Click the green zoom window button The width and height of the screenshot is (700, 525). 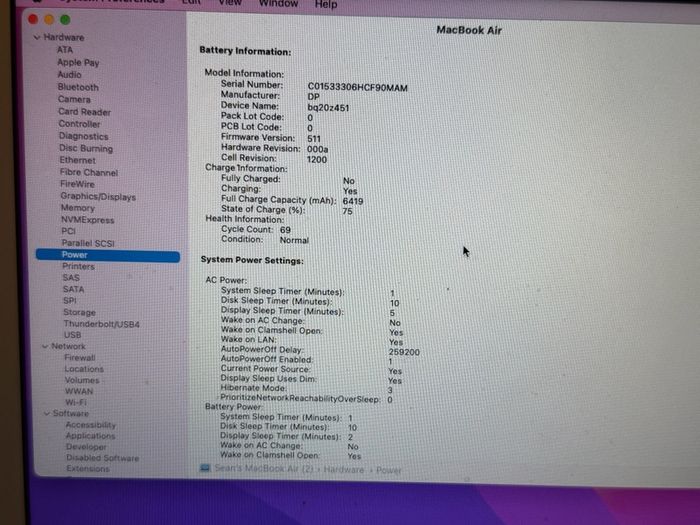(65, 20)
